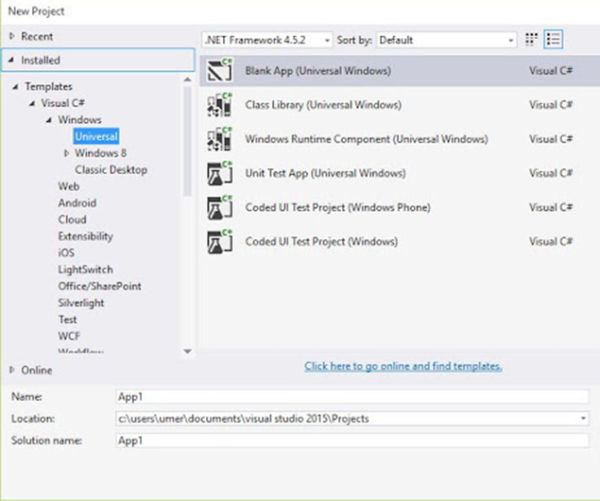Select the iOS template category
Image resolution: width=600 pixels, height=501 pixels.
pyautogui.click(x=66, y=253)
